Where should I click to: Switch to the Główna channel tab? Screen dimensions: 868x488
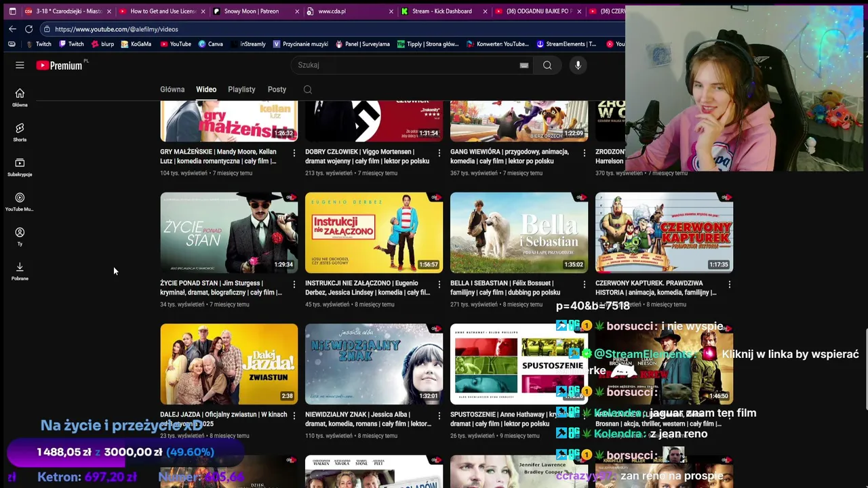pyautogui.click(x=172, y=89)
